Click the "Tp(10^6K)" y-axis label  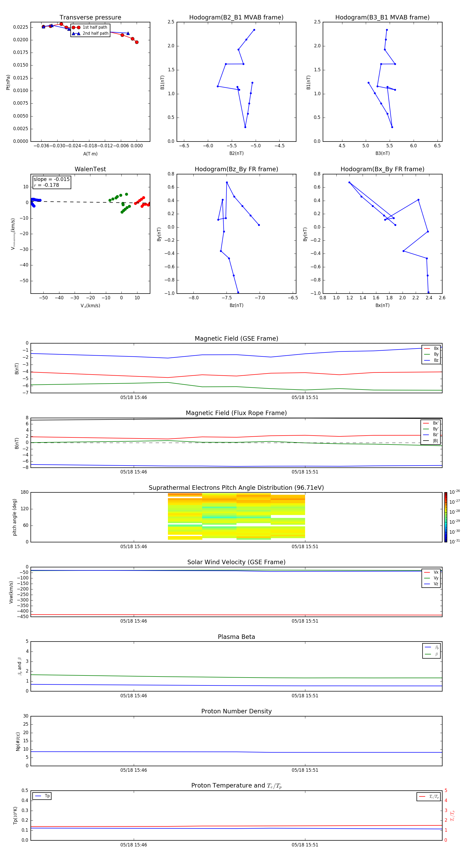[15, 816]
